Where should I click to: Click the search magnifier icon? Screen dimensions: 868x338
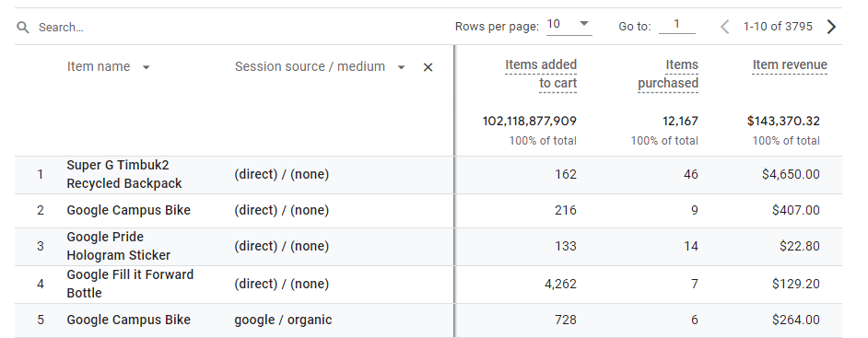(23, 27)
